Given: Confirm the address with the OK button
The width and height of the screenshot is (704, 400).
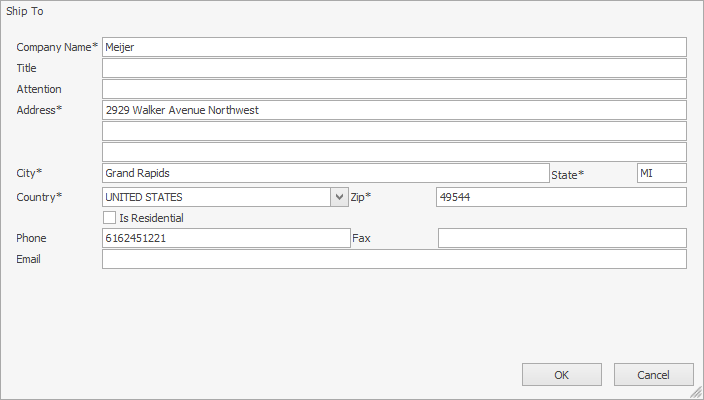Looking at the screenshot, I should pos(561,375).
